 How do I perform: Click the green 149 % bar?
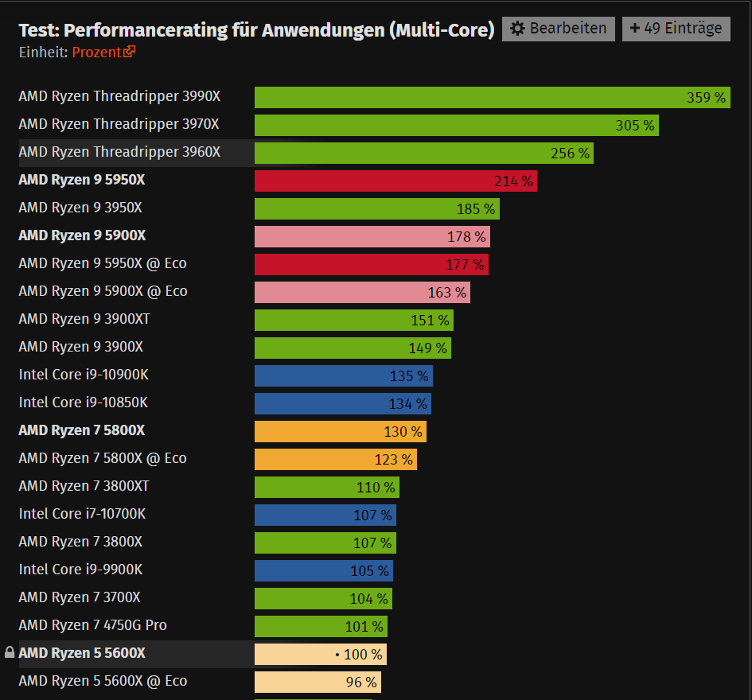click(353, 348)
